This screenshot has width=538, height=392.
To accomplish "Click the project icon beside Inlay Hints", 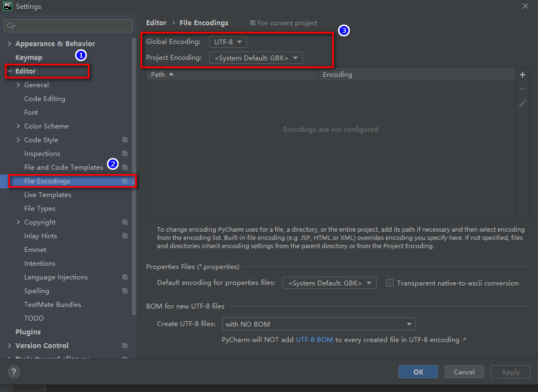I will point(125,236).
